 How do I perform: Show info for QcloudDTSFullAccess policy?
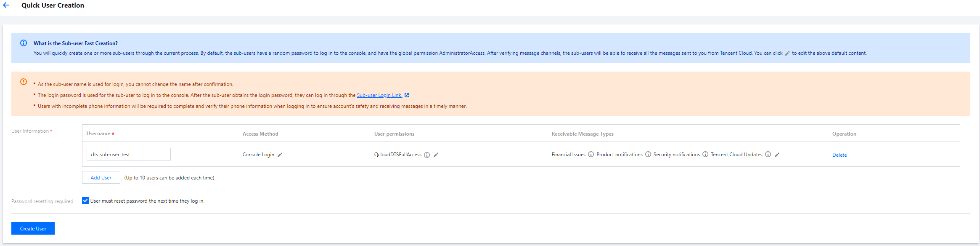pyautogui.click(x=427, y=155)
